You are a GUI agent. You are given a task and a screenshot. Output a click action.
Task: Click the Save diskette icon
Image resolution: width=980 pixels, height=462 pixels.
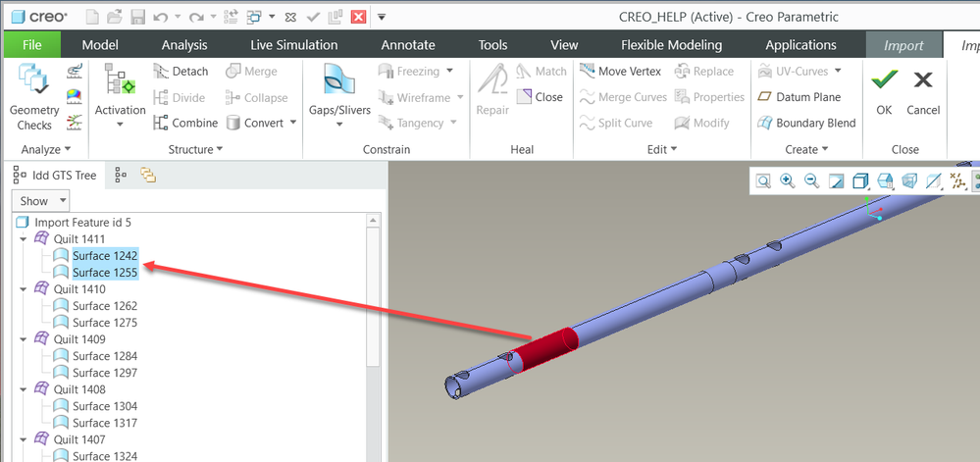point(137,17)
